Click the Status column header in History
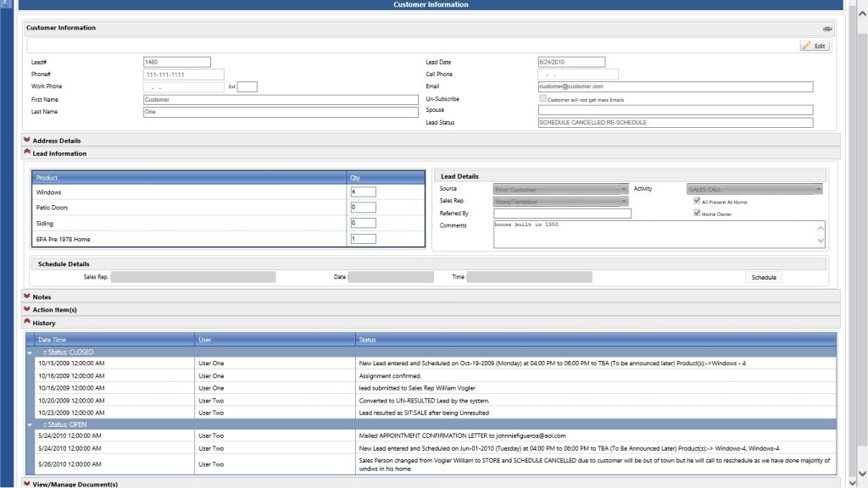The image size is (868, 488). tap(595, 340)
